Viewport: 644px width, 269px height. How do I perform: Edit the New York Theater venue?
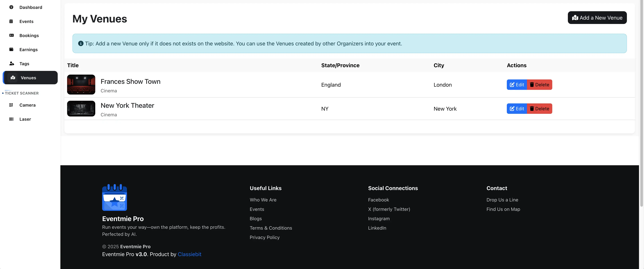[517, 109]
